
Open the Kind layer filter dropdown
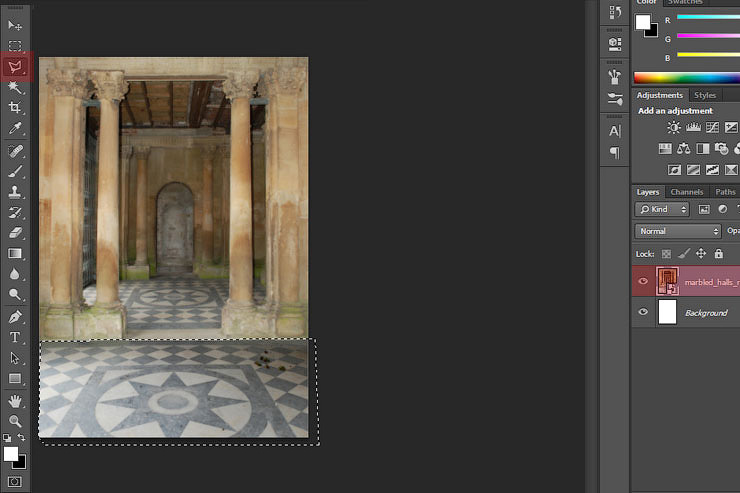click(662, 209)
